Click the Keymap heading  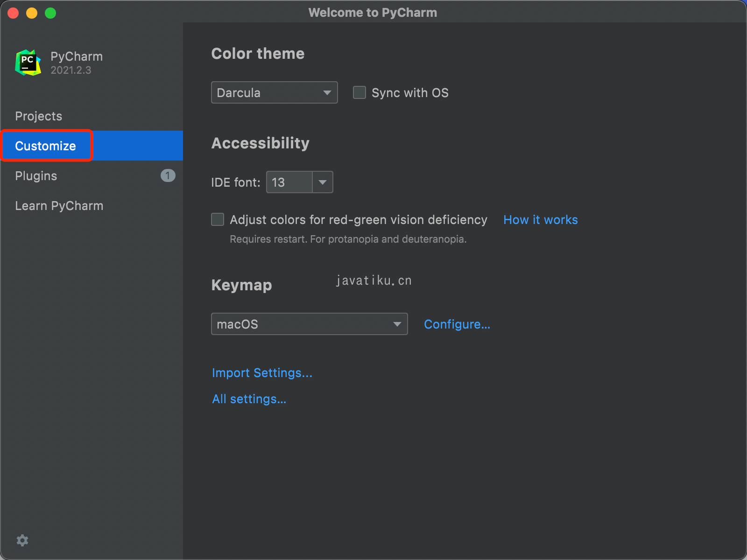(x=241, y=285)
